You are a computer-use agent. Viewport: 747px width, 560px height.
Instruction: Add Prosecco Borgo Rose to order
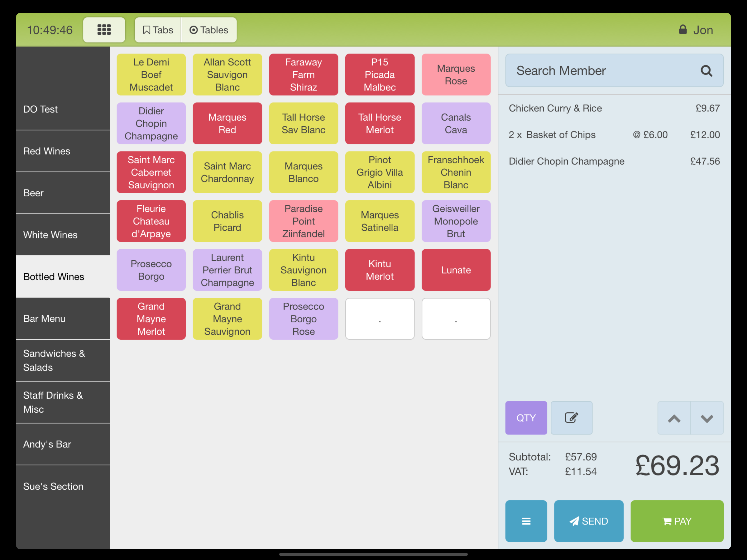tap(303, 319)
